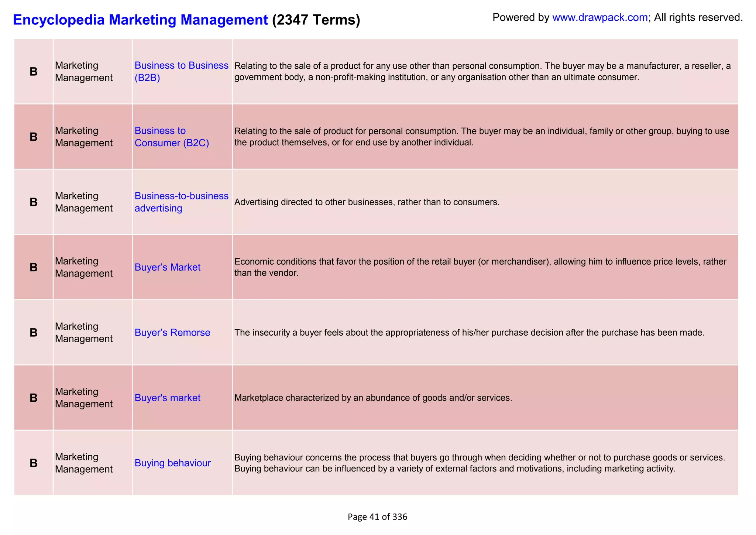Click 'The insecurity a buyer feels' definition

pyautogui.click(x=470, y=333)
